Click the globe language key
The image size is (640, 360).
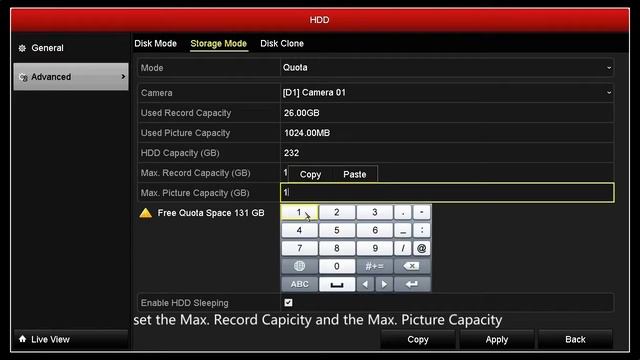(x=299, y=266)
